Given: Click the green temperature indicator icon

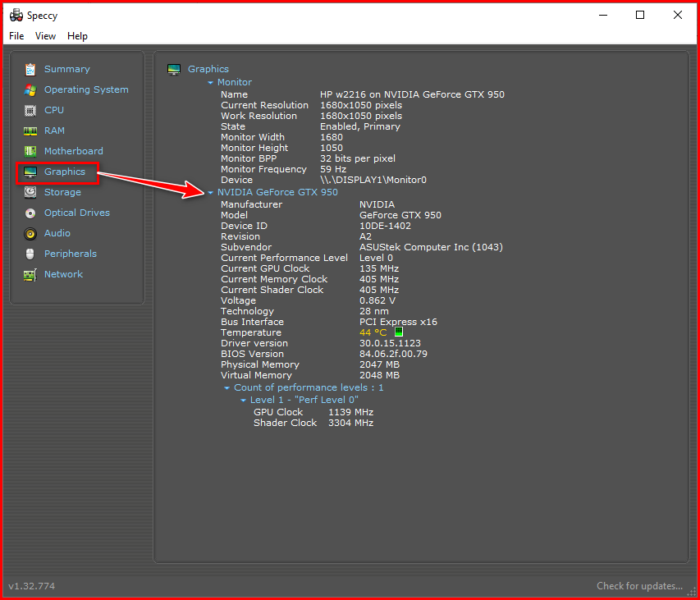Looking at the screenshot, I should click(x=399, y=332).
